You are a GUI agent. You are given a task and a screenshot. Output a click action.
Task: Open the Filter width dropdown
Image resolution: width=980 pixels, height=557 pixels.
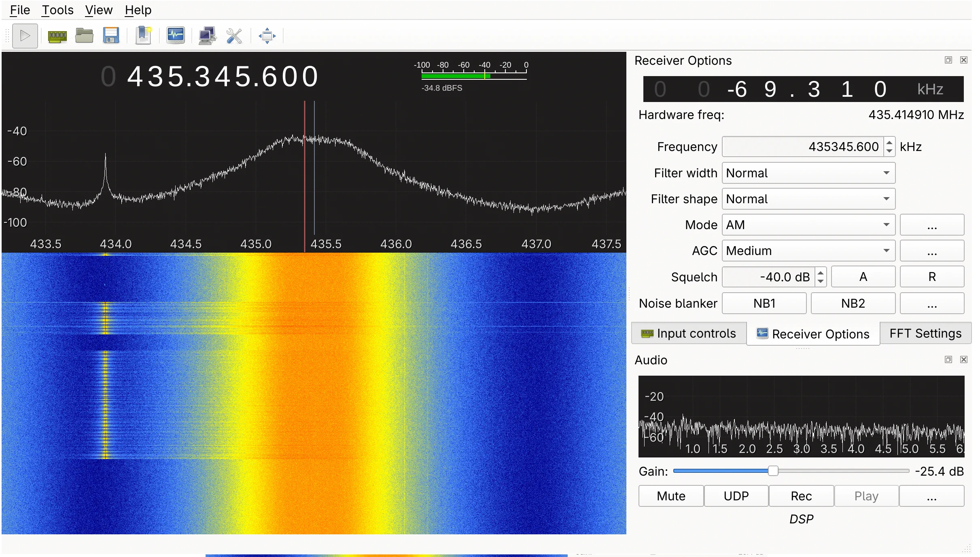tap(807, 173)
